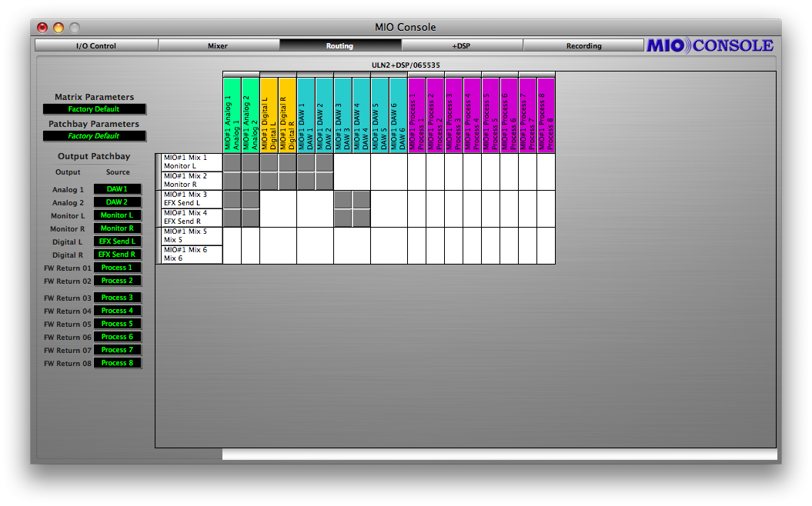Change Digital L source from EFX Send L

pos(118,241)
